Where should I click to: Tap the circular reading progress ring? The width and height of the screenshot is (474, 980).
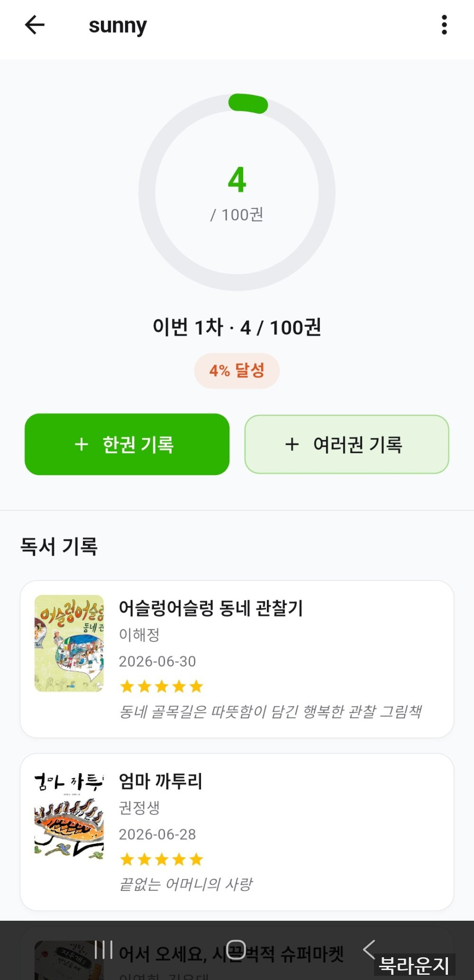[x=237, y=192]
